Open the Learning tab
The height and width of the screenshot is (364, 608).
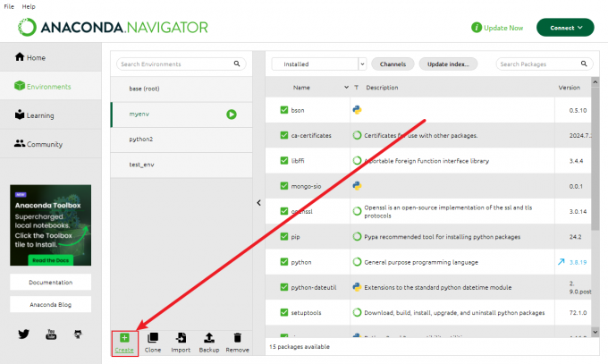click(51, 115)
